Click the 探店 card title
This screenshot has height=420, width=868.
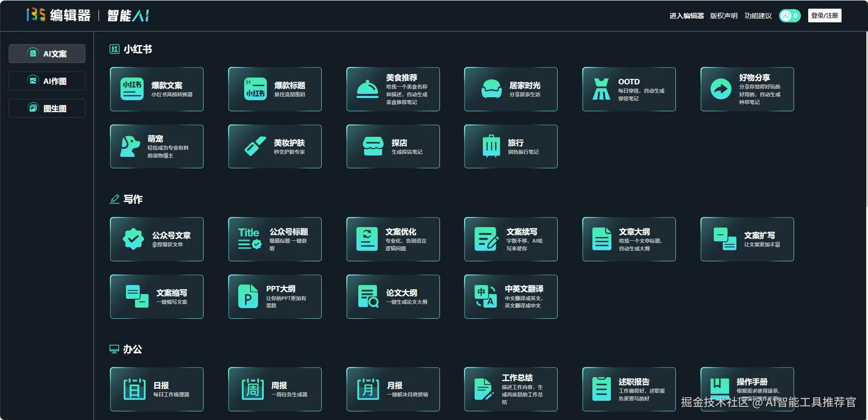(399, 143)
